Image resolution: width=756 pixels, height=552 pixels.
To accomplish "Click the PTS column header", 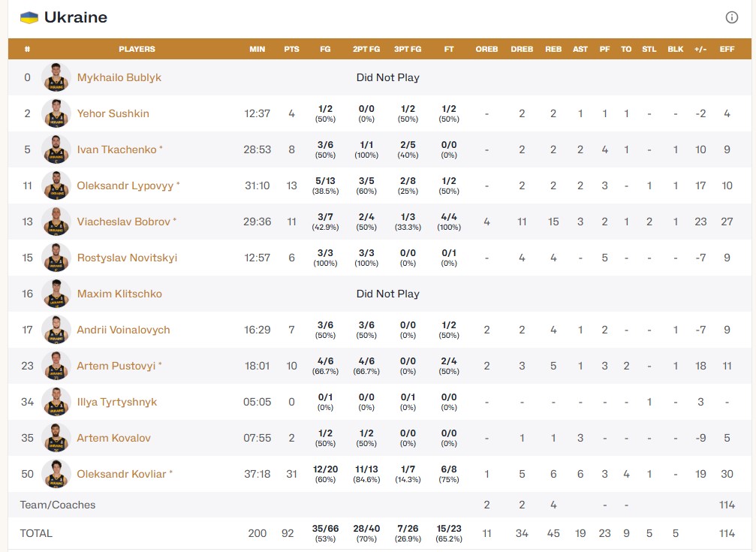I will (292, 50).
